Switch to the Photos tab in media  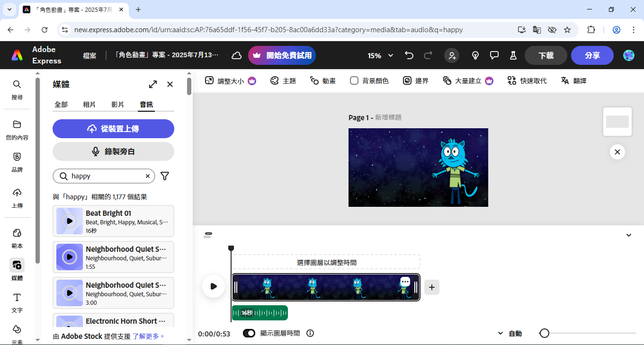89,105
